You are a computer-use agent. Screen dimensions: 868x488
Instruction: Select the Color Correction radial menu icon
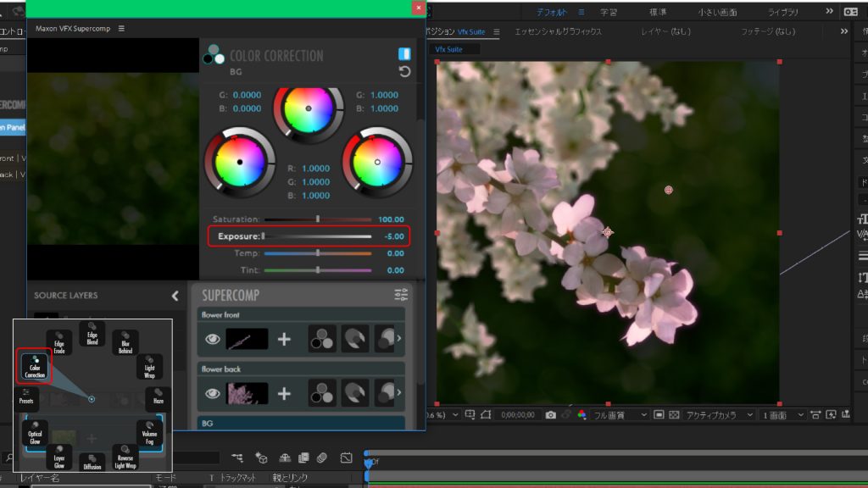click(35, 367)
